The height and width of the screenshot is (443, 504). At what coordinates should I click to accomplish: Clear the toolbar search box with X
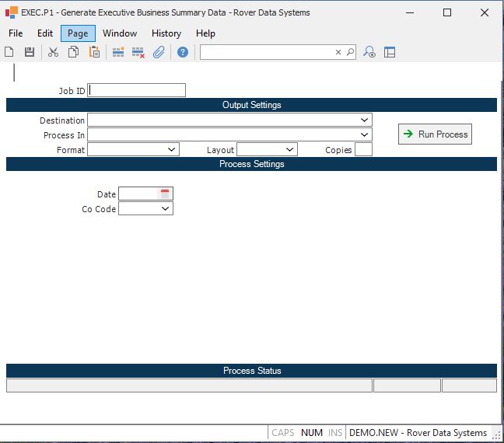pos(338,52)
